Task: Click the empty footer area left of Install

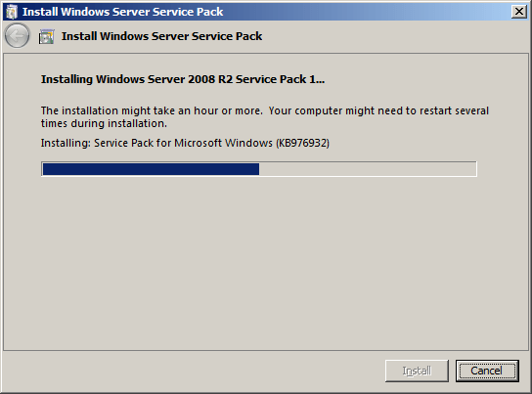Action: click(194, 372)
